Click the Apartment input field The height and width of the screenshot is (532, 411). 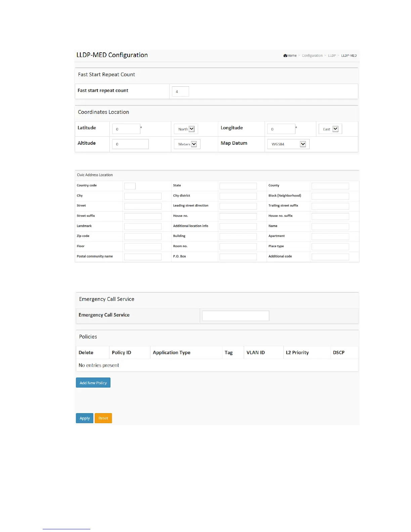330,236
